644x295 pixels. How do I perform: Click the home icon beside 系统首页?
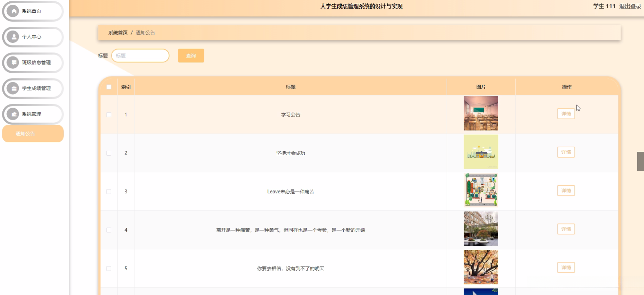(x=13, y=11)
